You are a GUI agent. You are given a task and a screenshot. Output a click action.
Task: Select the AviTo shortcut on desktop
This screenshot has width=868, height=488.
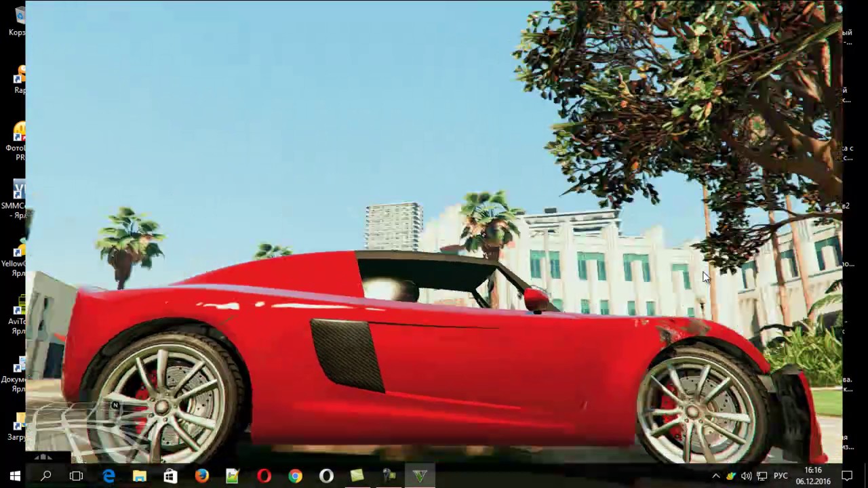16,316
